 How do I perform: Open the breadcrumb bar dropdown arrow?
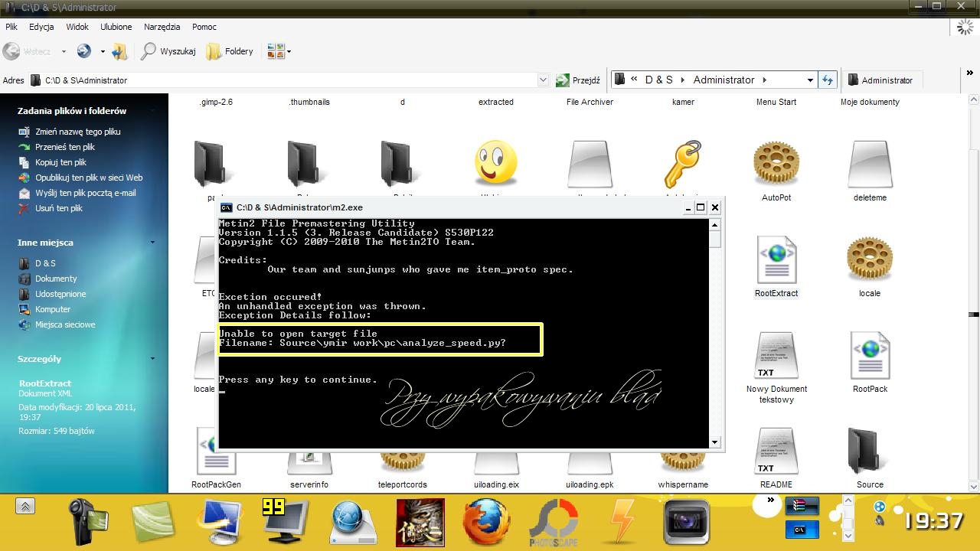810,80
